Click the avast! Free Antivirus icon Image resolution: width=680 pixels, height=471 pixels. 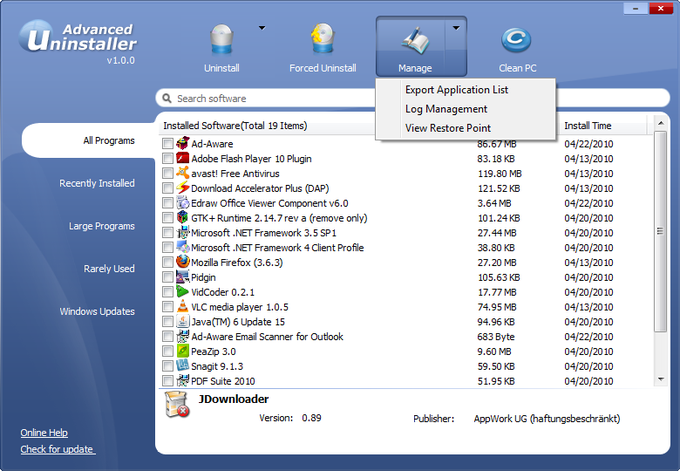183,173
